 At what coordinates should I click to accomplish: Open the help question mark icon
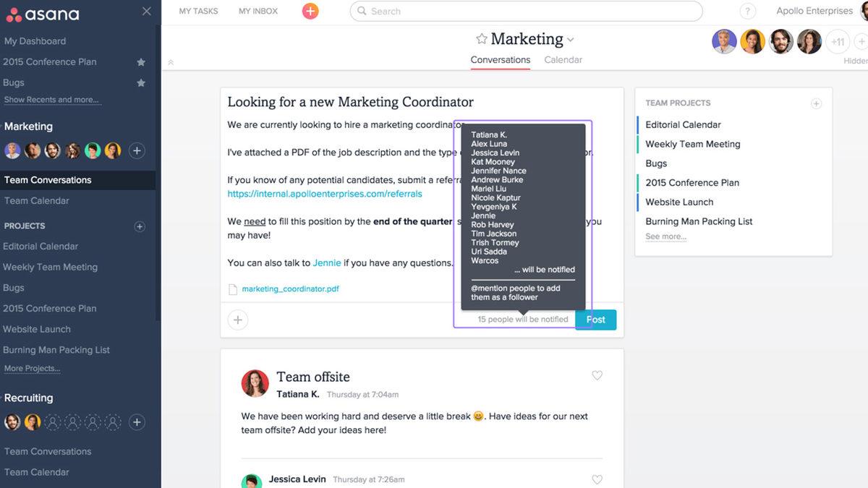(x=748, y=12)
